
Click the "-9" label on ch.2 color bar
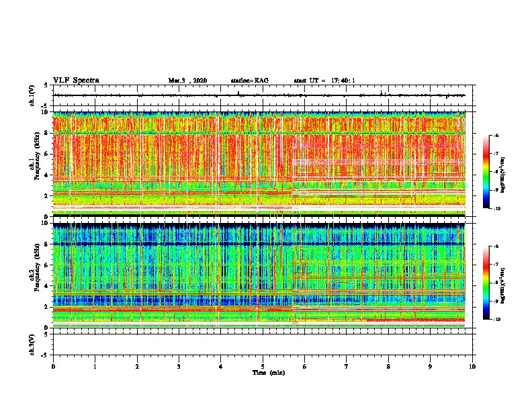tap(496, 301)
